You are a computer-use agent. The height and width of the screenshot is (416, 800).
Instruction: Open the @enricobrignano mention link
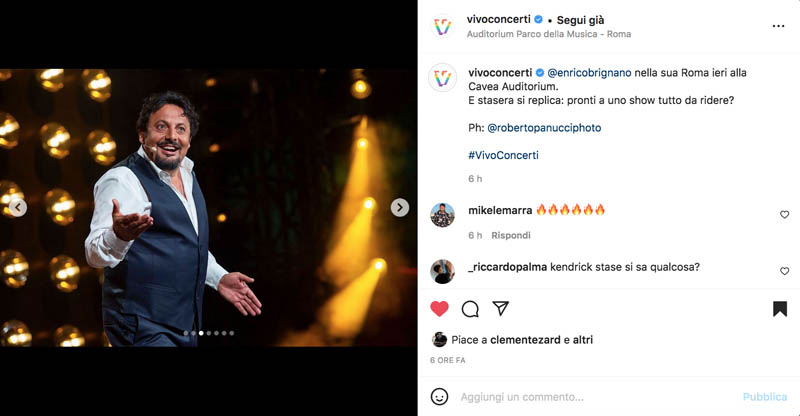tap(589, 72)
